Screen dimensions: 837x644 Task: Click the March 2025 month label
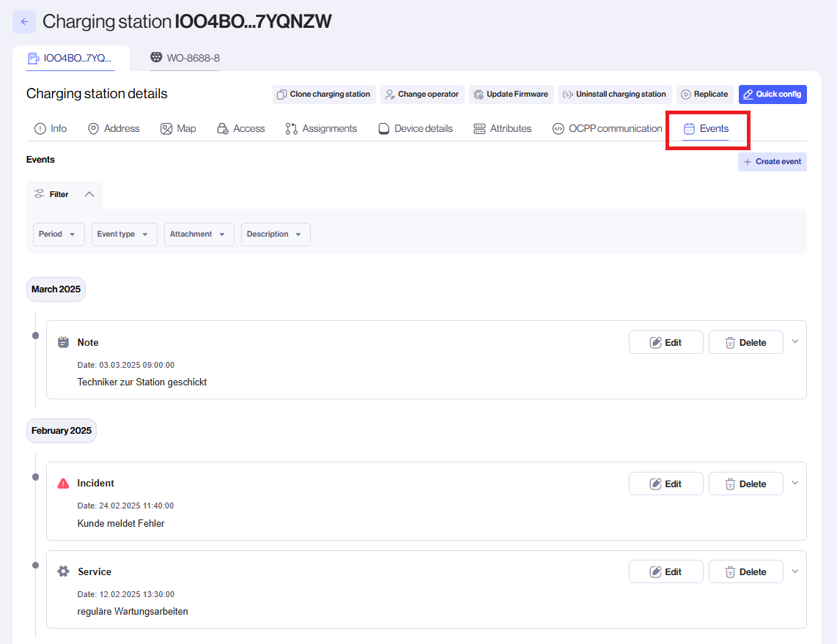pos(56,289)
